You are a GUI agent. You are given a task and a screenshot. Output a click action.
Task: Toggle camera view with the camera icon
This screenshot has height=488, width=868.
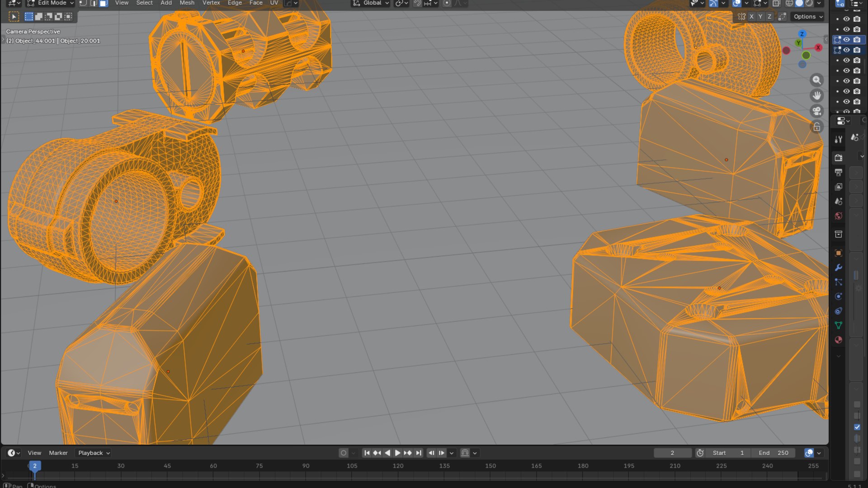pos(816,111)
